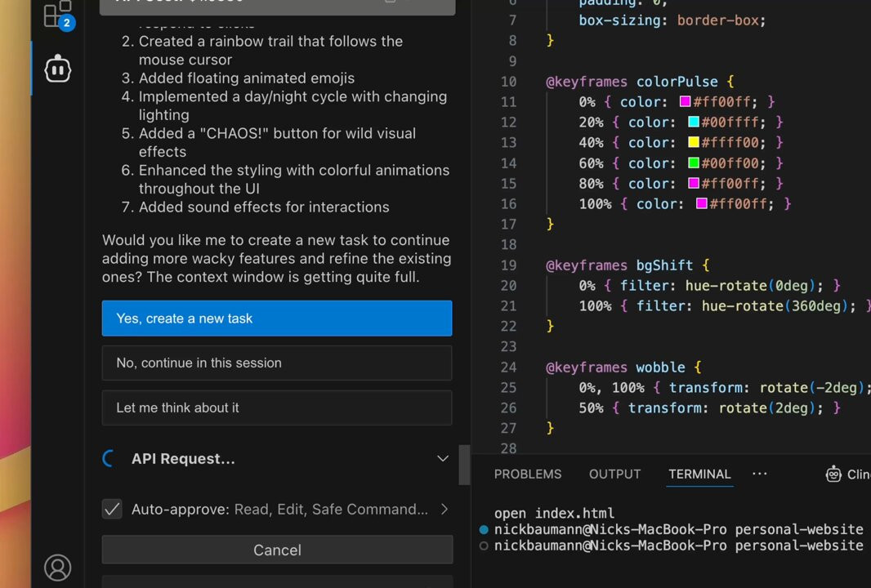
Task: Switch to the PROBLEMS tab
Action: [x=528, y=474]
